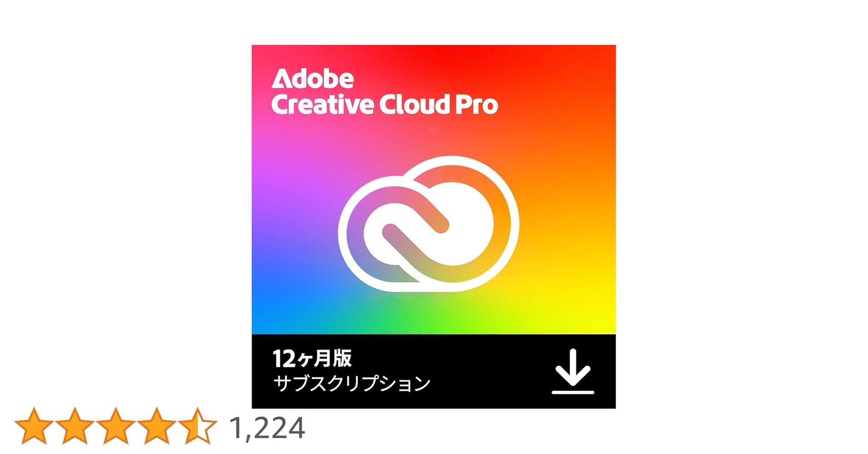Viewport: 868px width, 454px height.
Task: Click the サブスクリプション label
Action: 352,384
